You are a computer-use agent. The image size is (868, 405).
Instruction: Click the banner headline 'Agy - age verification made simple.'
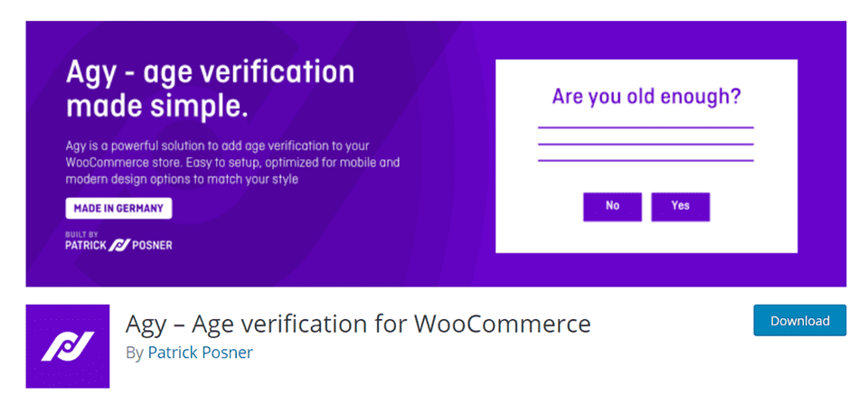pos(210,89)
